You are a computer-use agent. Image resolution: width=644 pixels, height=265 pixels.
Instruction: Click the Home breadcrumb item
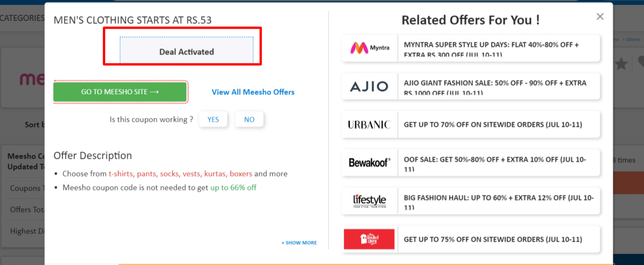[615, 39]
